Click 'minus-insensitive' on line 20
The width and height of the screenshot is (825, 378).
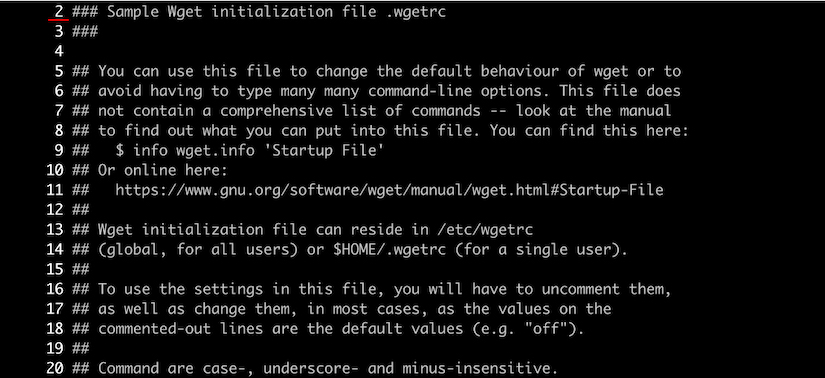[477, 368]
